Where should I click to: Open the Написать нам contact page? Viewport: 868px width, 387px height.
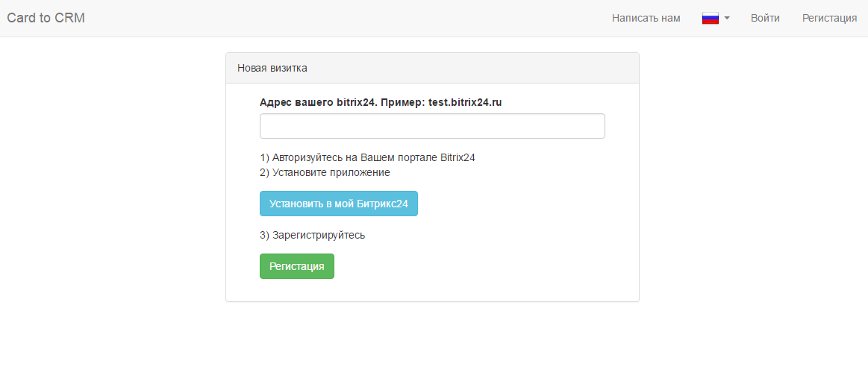pos(646,18)
